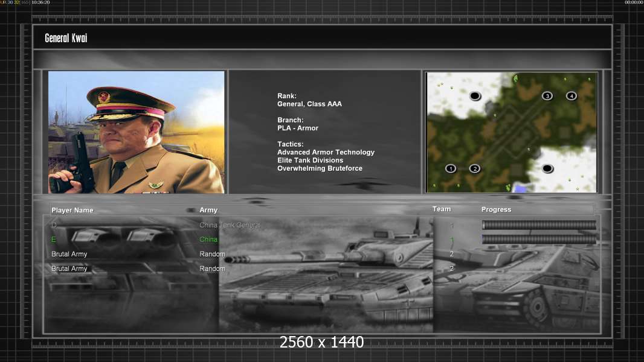Viewport: 644px width, 362px height.
Task: Select player name "D" in the list
Action: click(54, 225)
